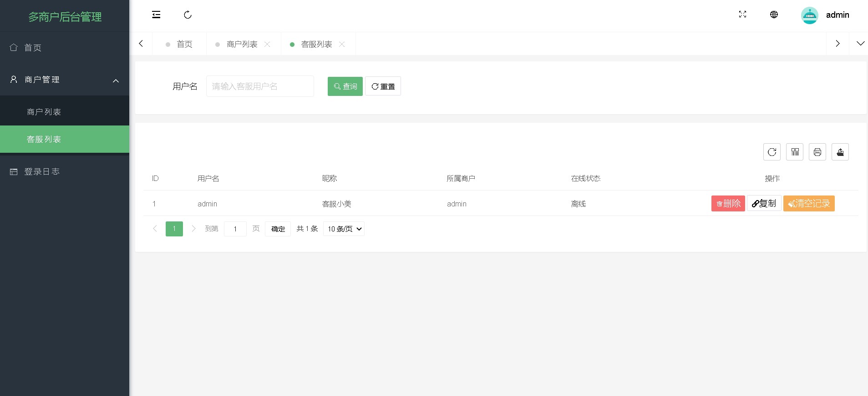The height and width of the screenshot is (396, 868).
Task: Open the admin user menu
Action: click(838, 15)
